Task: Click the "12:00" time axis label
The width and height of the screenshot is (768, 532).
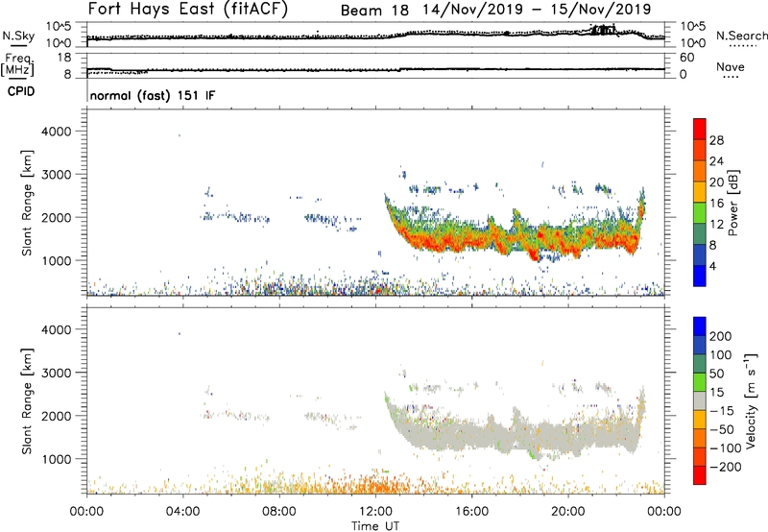Action: (375, 512)
